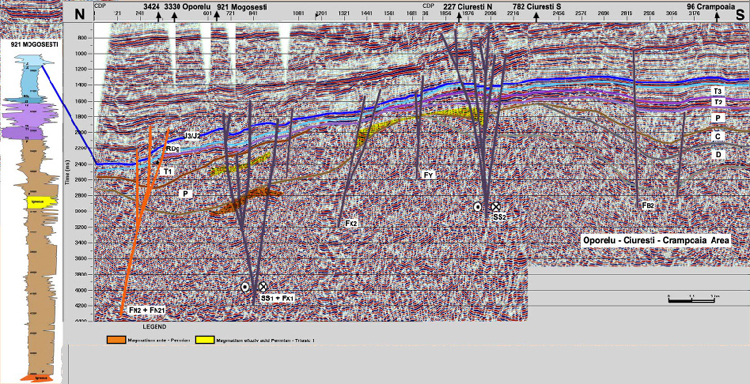
Task: Select the FX2 fault label
Action: [x=351, y=222]
